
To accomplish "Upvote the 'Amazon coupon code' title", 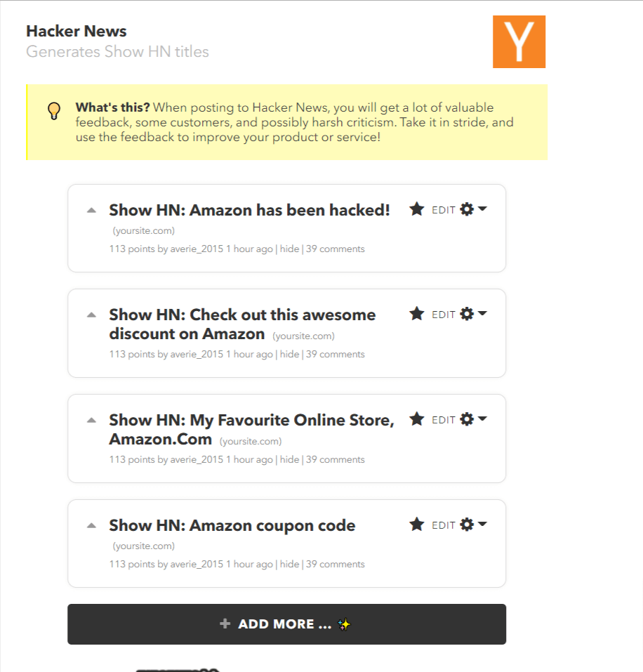I will pos(91,525).
